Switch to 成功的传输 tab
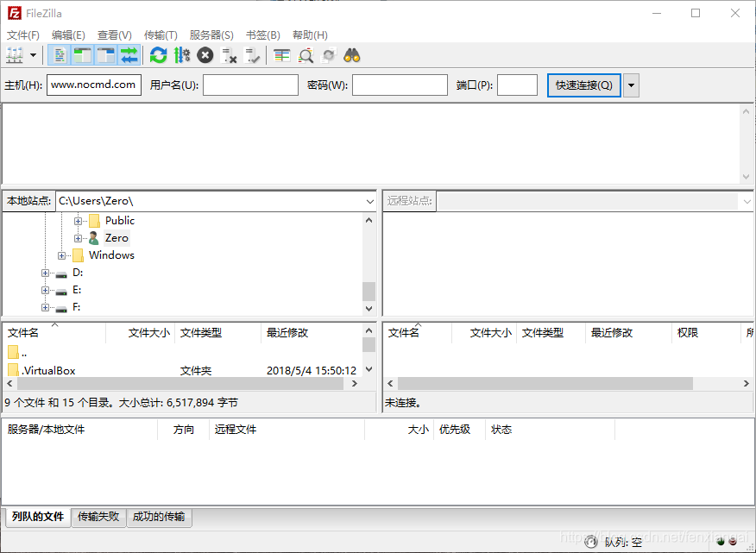Screen dimensions: 756x553 159,517
